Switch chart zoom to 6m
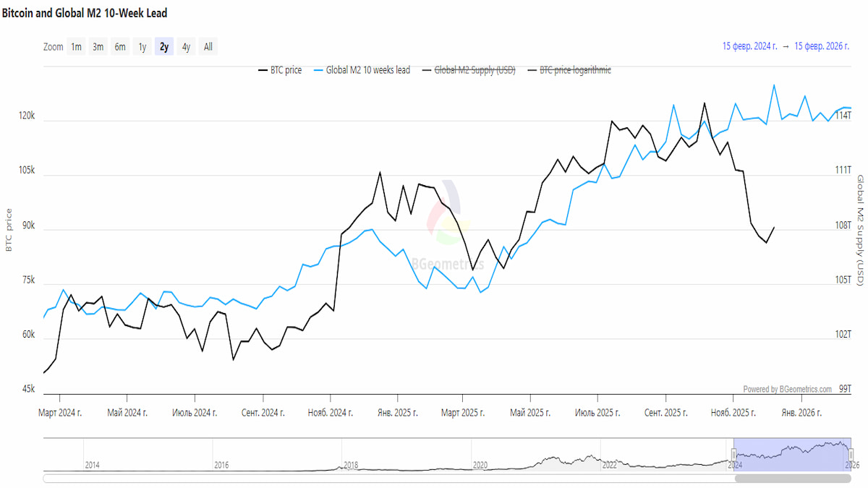The height and width of the screenshot is (488, 868). [x=120, y=47]
